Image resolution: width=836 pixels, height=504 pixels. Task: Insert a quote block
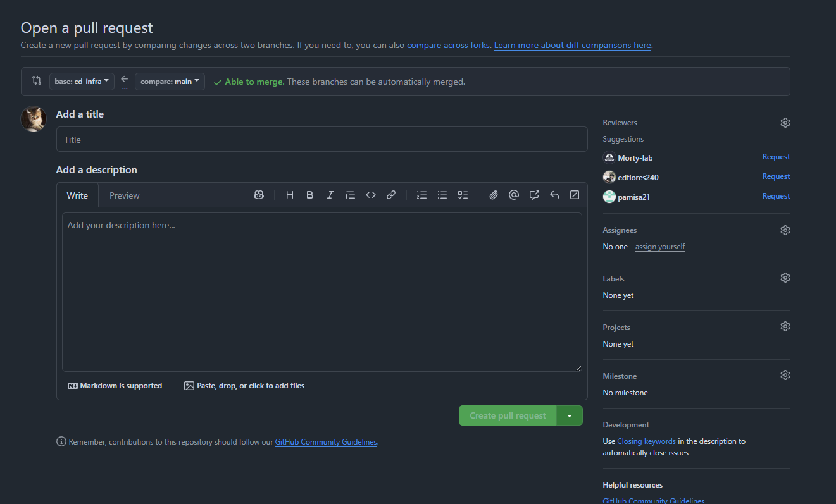pos(351,195)
